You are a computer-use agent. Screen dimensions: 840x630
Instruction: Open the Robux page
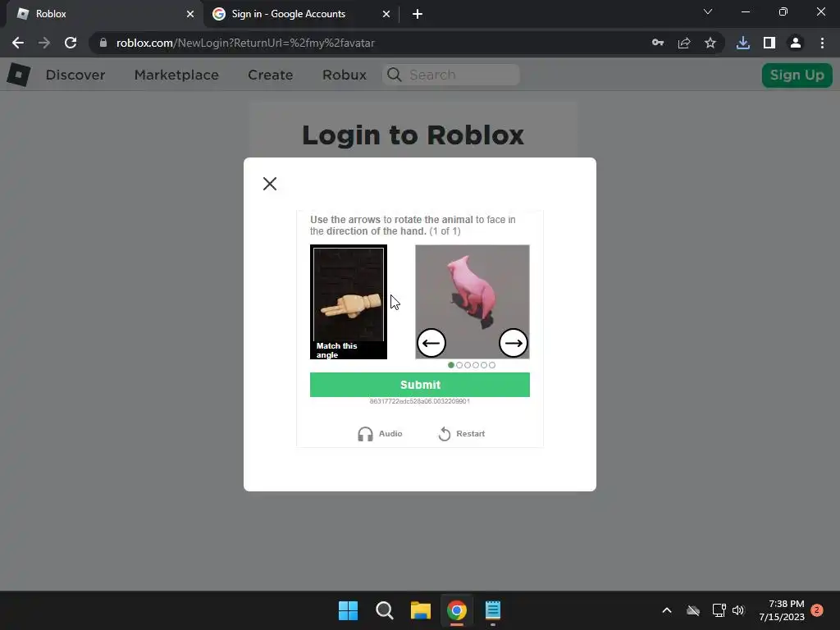pyautogui.click(x=345, y=75)
